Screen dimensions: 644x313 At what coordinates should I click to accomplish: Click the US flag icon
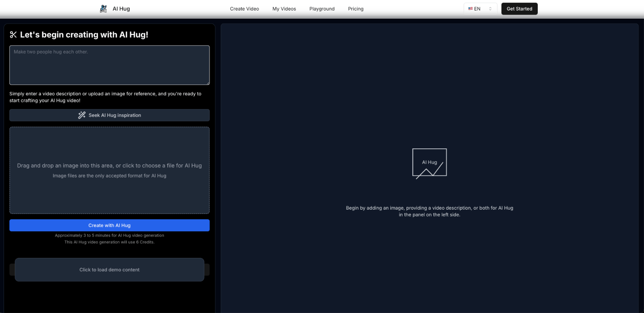(x=470, y=9)
